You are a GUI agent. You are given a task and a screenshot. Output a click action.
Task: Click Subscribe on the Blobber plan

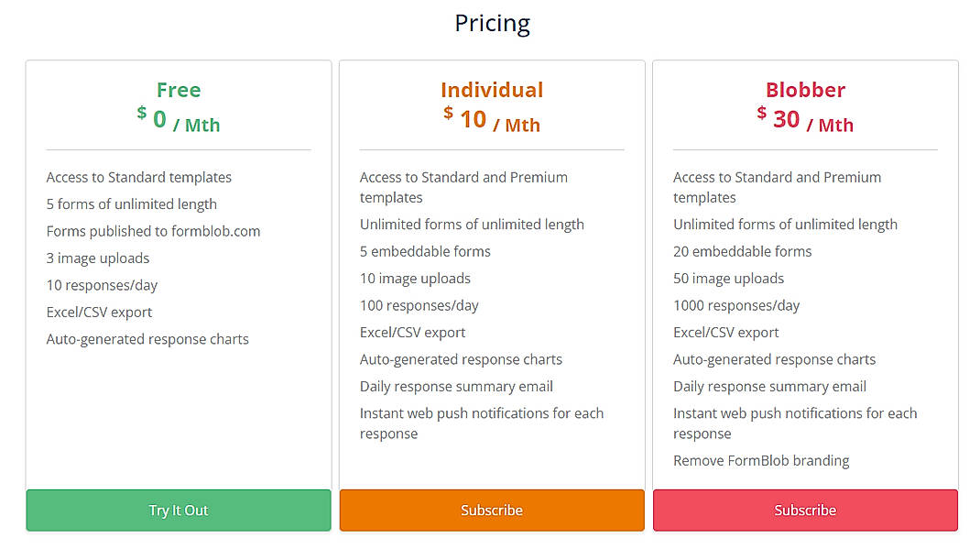[x=805, y=511]
